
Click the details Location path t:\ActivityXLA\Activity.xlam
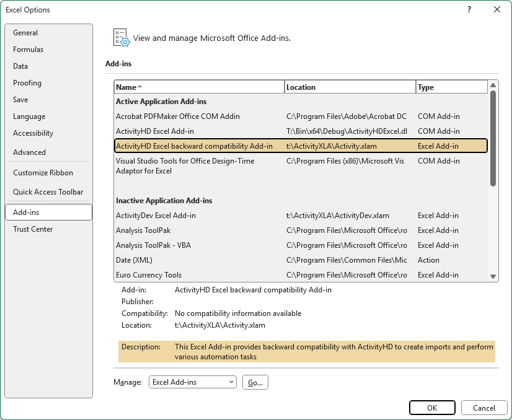pyautogui.click(x=220, y=325)
